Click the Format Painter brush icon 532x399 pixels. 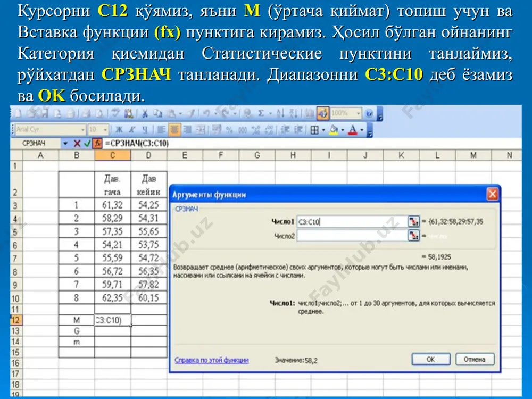point(191,114)
